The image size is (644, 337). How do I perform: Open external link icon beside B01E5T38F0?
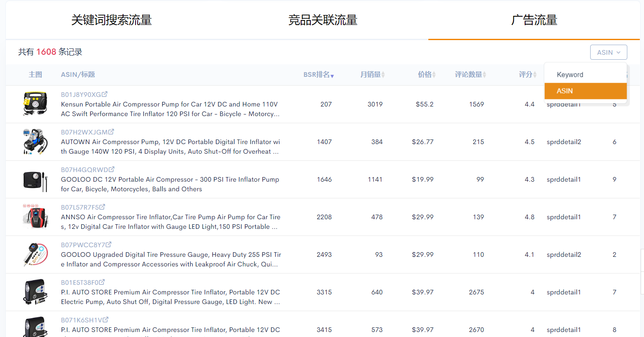102,282
